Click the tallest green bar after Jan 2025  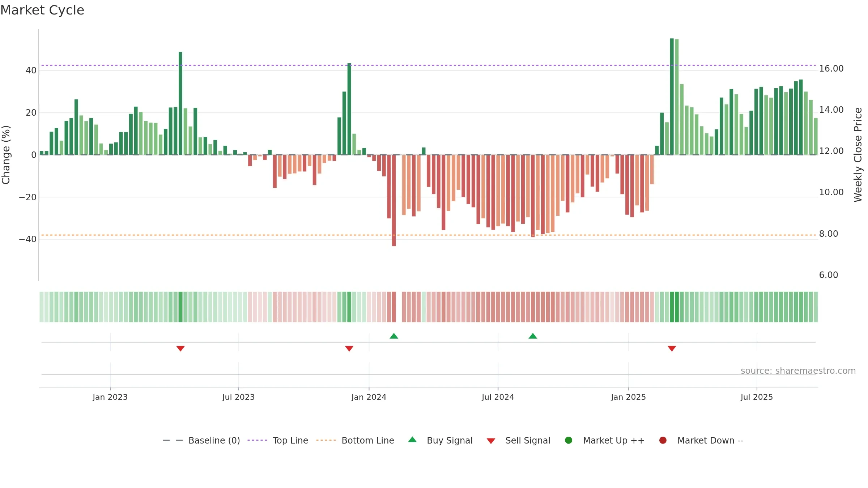(672, 97)
